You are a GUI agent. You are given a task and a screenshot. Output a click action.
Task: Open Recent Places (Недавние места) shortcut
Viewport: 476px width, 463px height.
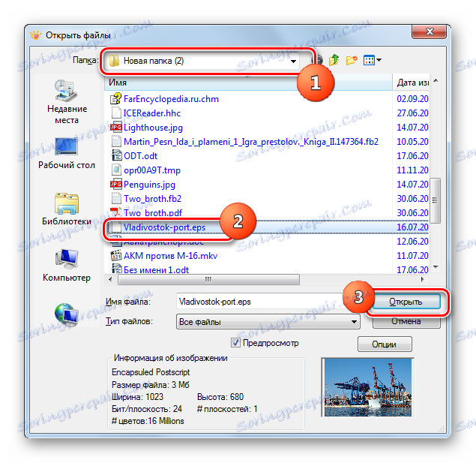[67, 102]
